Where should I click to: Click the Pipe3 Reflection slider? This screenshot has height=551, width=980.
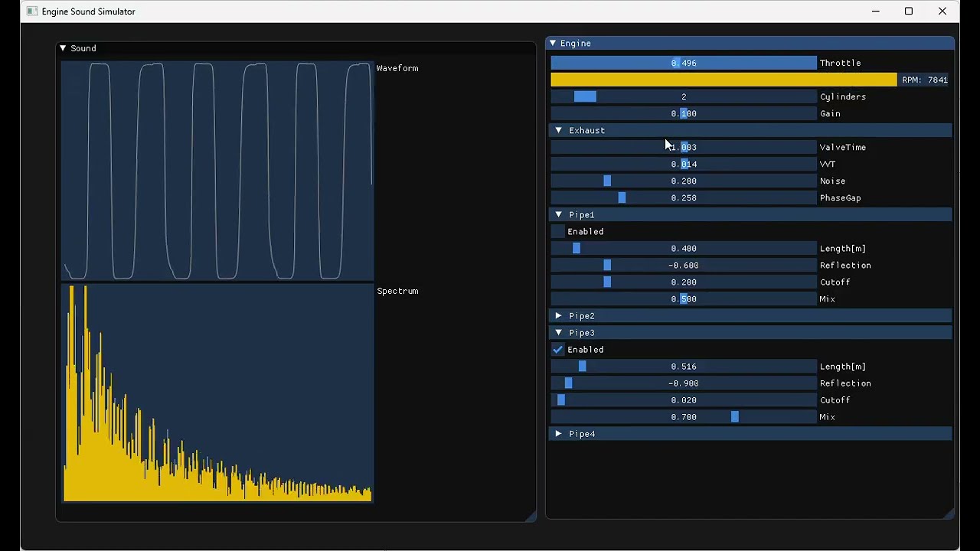(x=684, y=383)
